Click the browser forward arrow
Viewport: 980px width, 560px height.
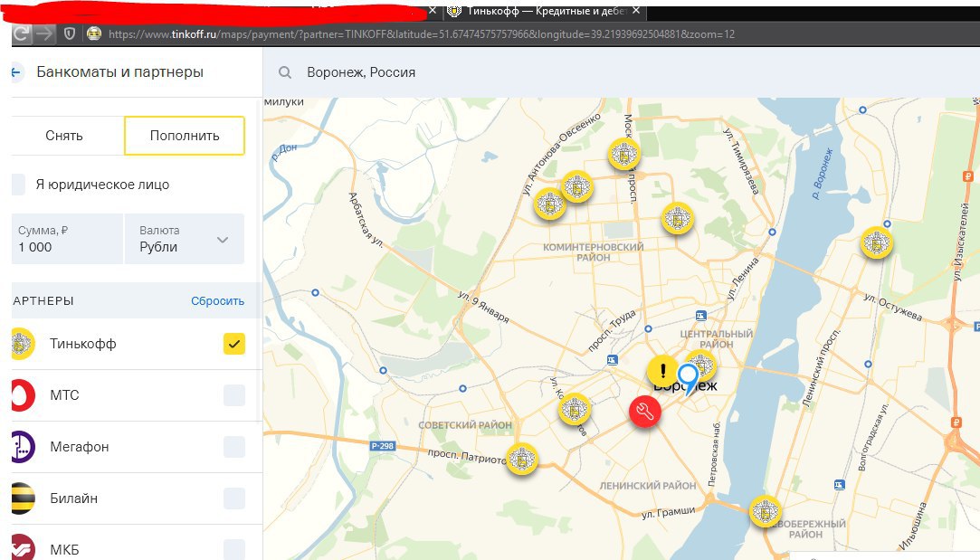(x=44, y=33)
